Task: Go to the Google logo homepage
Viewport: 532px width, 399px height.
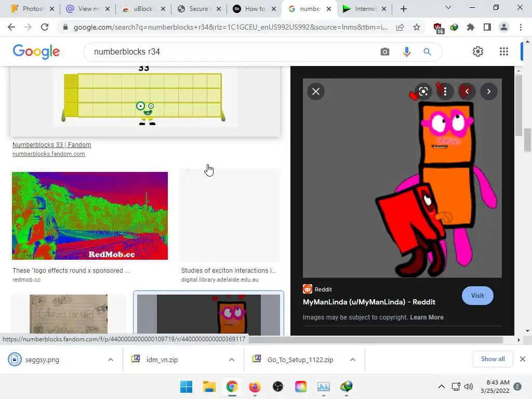Action: tap(36, 51)
